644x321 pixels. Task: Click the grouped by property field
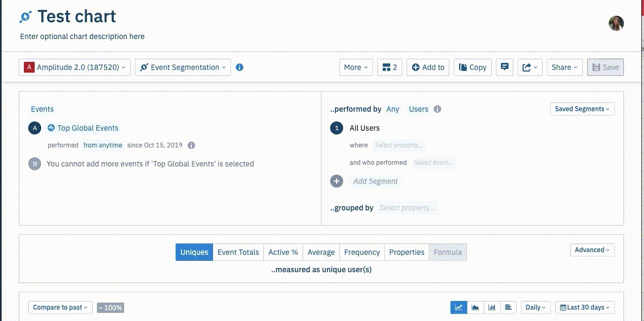point(407,208)
